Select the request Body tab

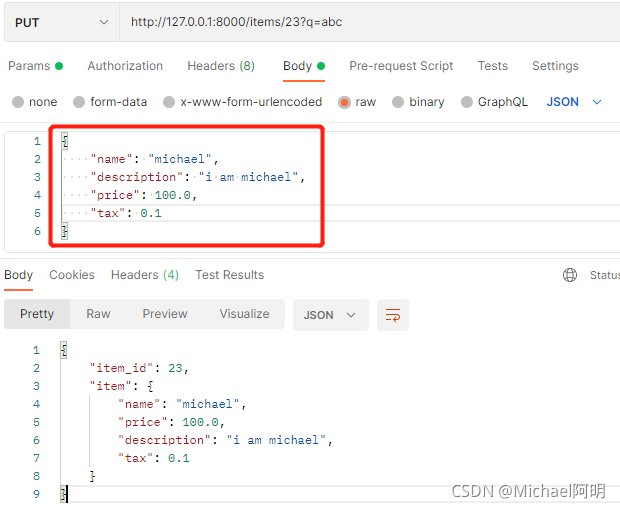[304, 66]
